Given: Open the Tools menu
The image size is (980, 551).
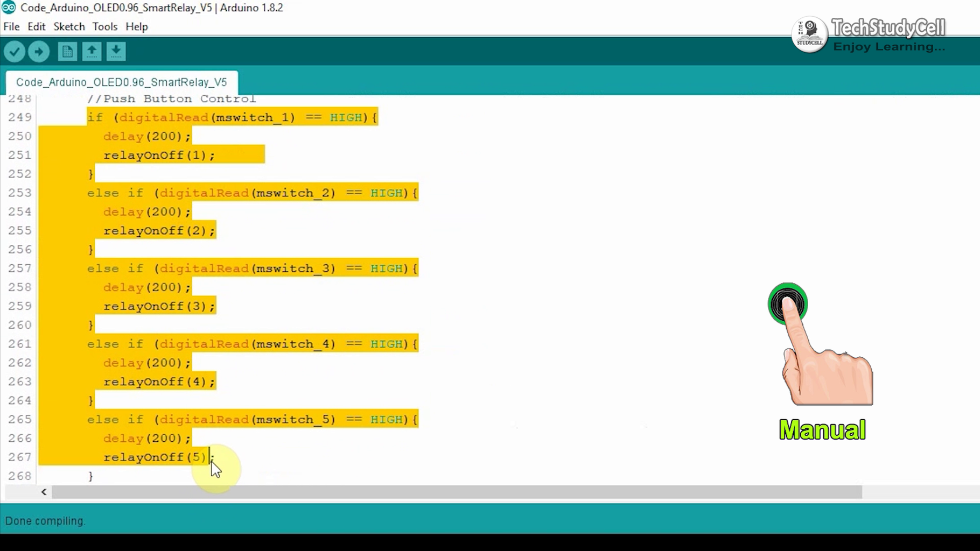Looking at the screenshot, I should [104, 26].
